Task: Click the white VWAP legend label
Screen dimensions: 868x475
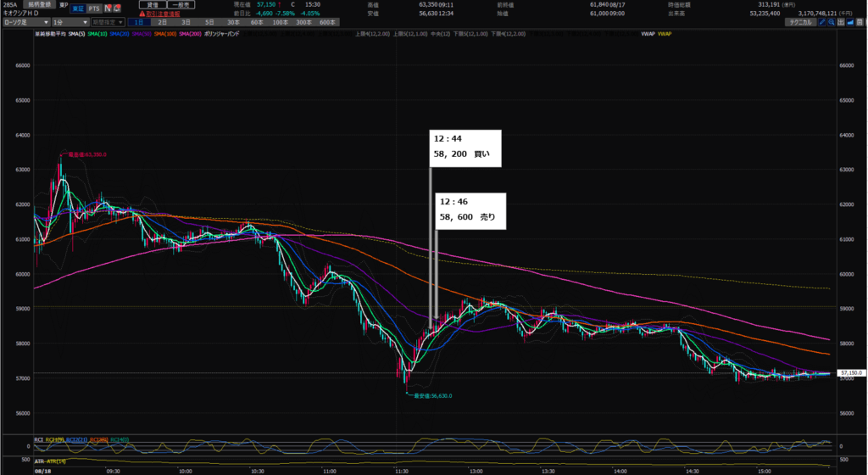Action: point(648,34)
